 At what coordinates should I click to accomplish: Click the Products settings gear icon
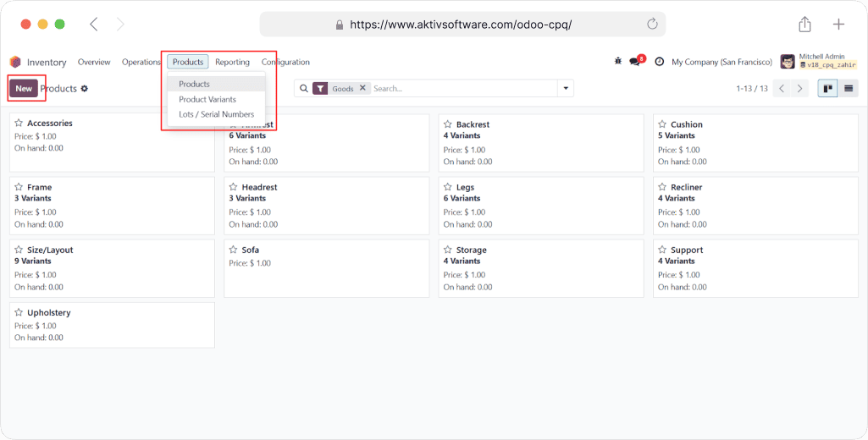[x=85, y=89]
